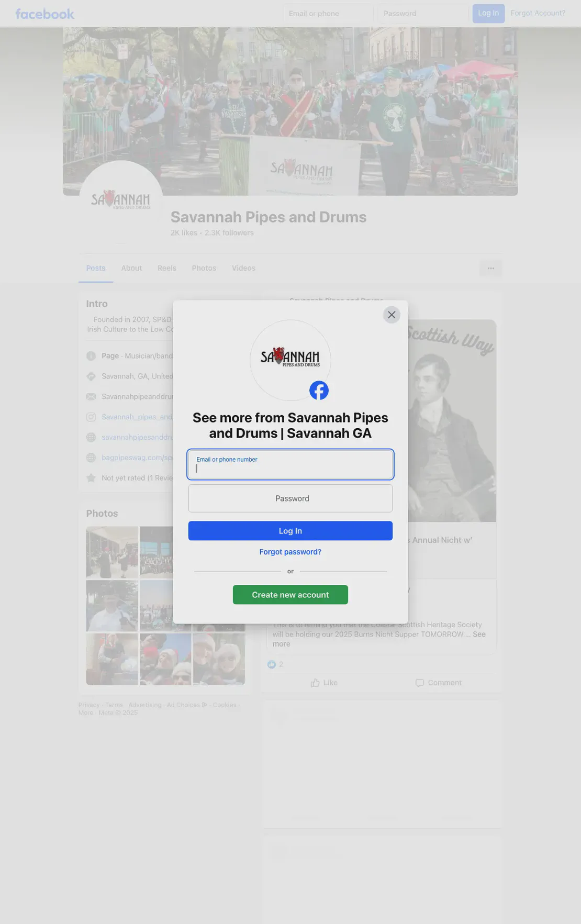This screenshot has height=924, width=581.
Task: Focus the Email or phone number field
Action: pos(290,464)
